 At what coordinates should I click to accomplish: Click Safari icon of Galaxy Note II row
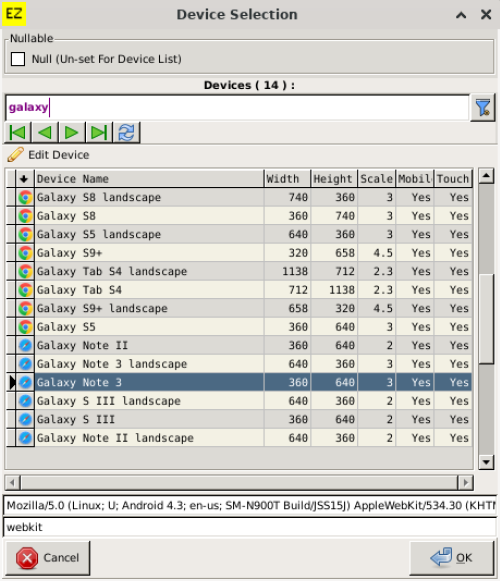(x=25, y=345)
